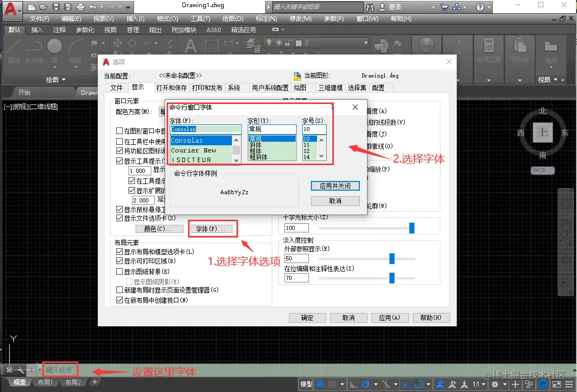Viewport: 577px width, 392px height.
Task: Click the Help question mark icon
Action: (480, 7)
